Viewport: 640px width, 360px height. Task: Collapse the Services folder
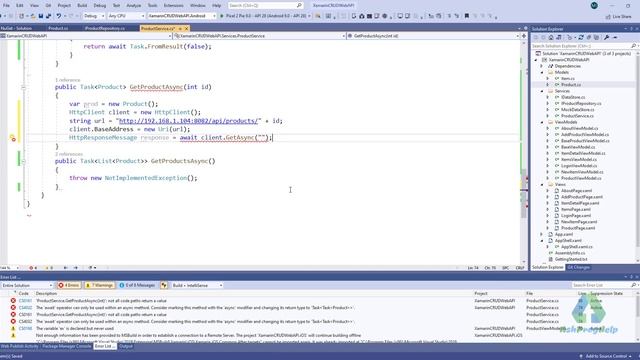pos(543,91)
